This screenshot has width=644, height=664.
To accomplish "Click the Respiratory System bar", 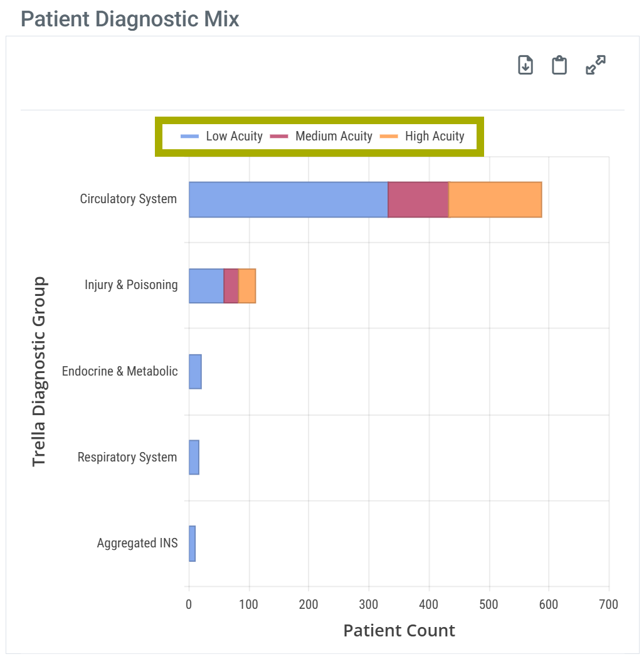I will point(194,458).
